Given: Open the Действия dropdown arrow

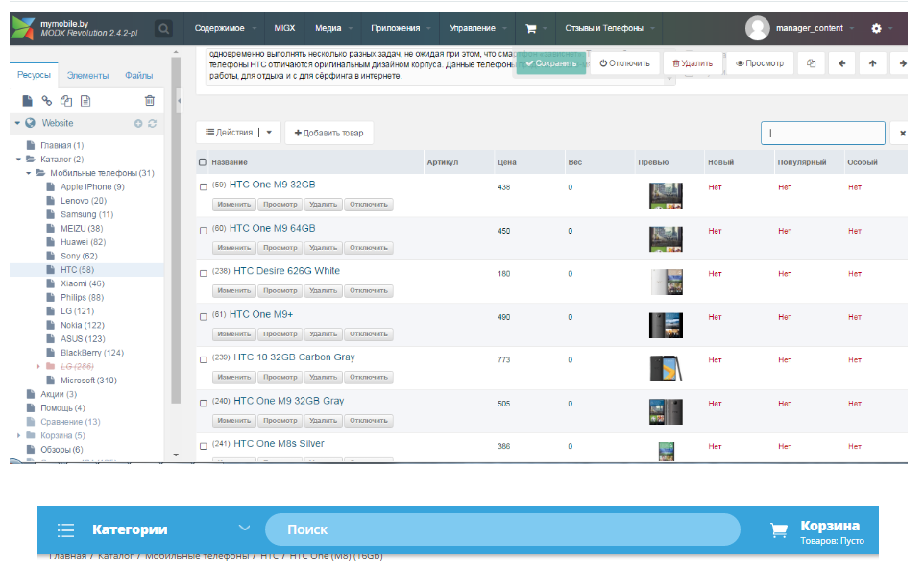Looking at the screenshot, I should [x=269, y=133].
